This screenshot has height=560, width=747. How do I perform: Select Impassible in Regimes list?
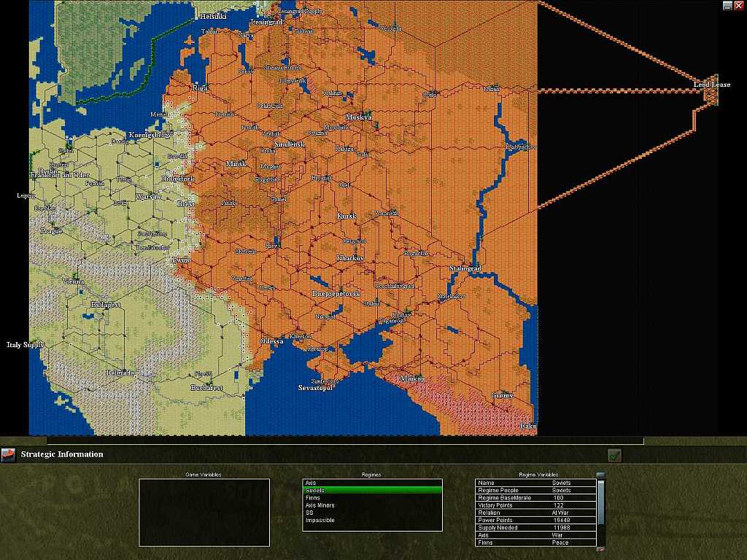click(372, 520)
